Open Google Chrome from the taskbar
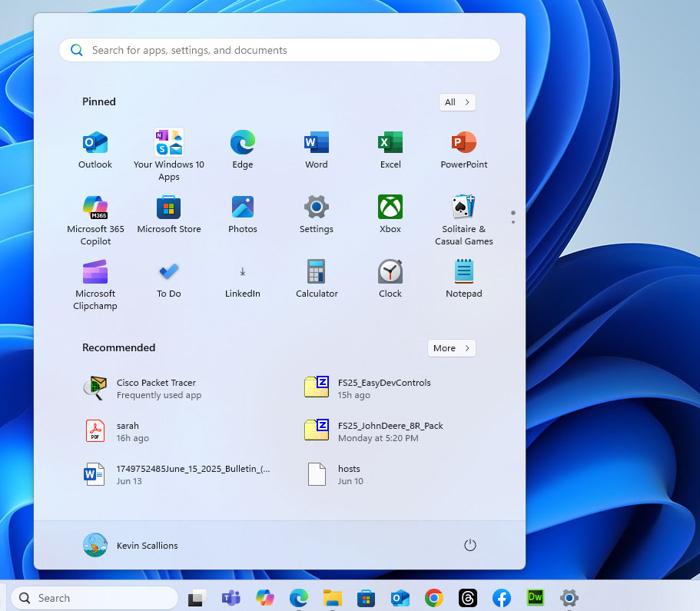The image size is (700, 611). (x=434, y=598)
